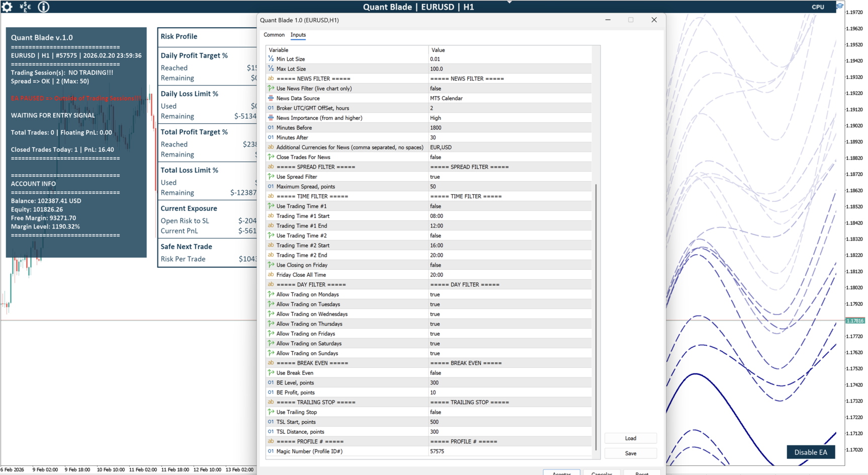868x475 pixels.
Task: Click the boolean icon beside Allow Trading on Mondays
Action: point(271,294)
